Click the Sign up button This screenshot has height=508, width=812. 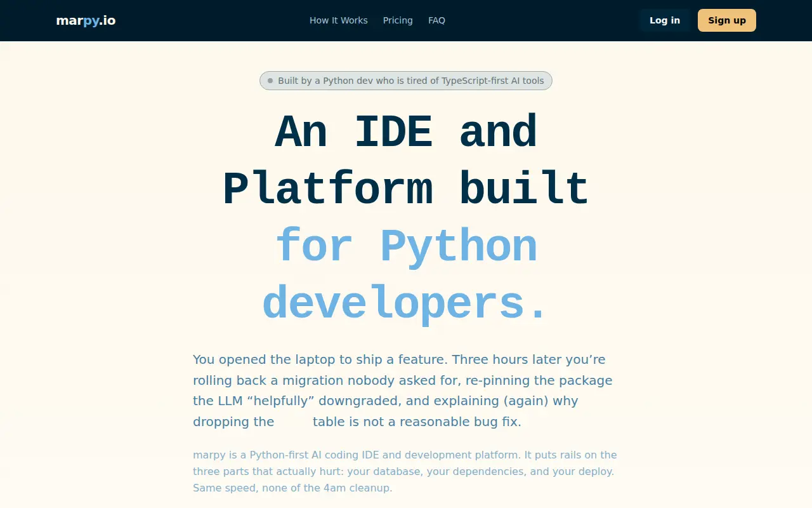727,20
